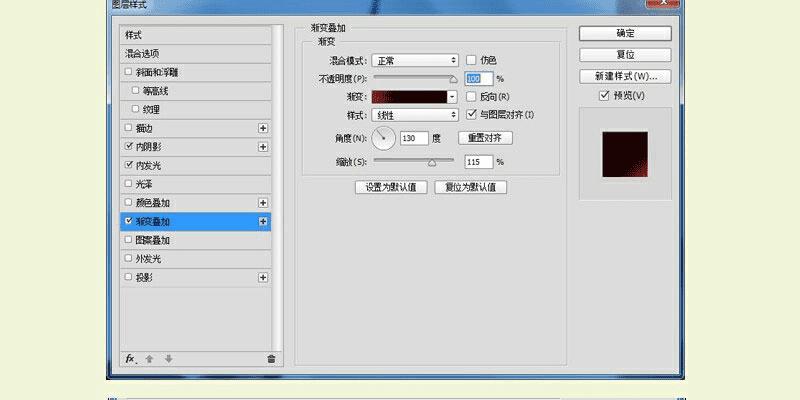Screen dimensions: 800x400
Task: Click the 缩放 scale slider
Action: [413, 161]
